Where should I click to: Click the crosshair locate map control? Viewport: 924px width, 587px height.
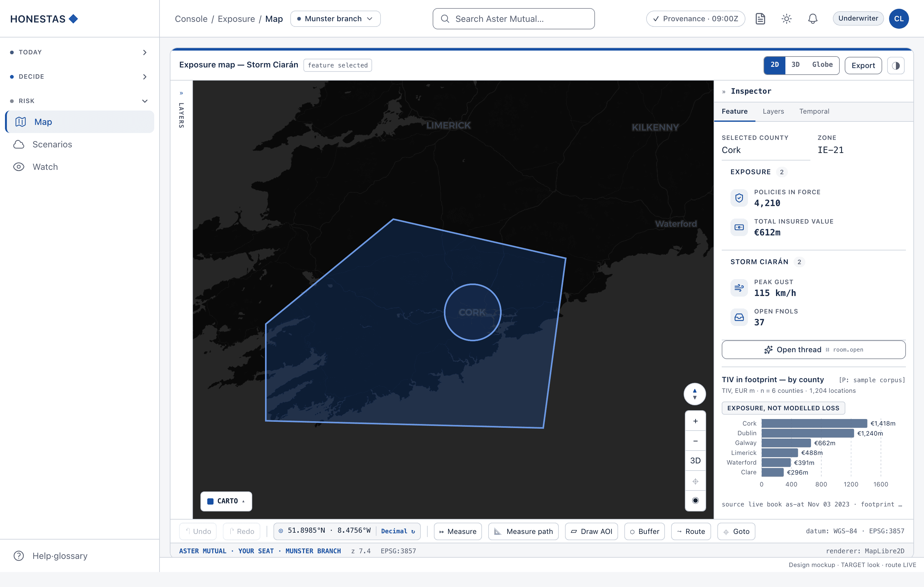click(695, 481)
